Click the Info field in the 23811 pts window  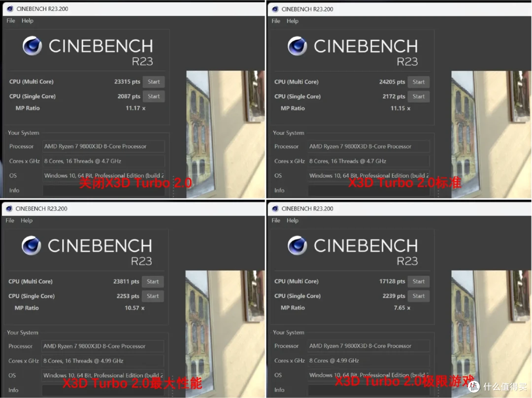102,390
